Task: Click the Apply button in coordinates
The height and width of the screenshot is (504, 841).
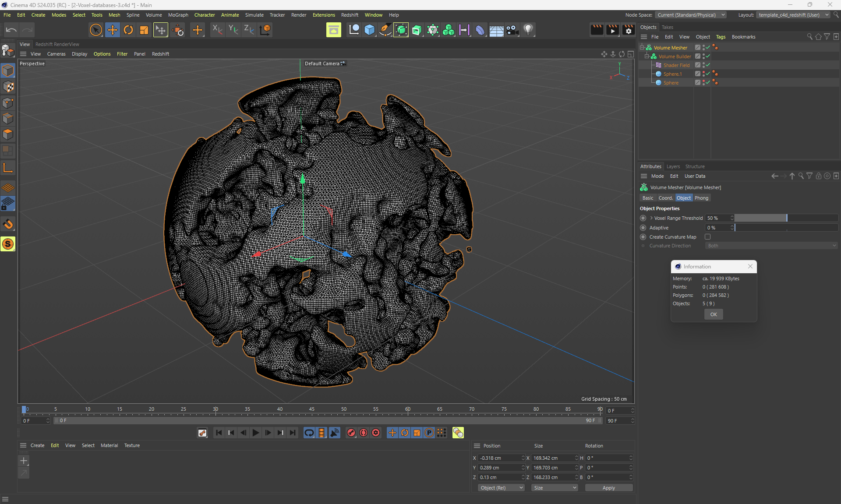Action: (x=608, y=488)
